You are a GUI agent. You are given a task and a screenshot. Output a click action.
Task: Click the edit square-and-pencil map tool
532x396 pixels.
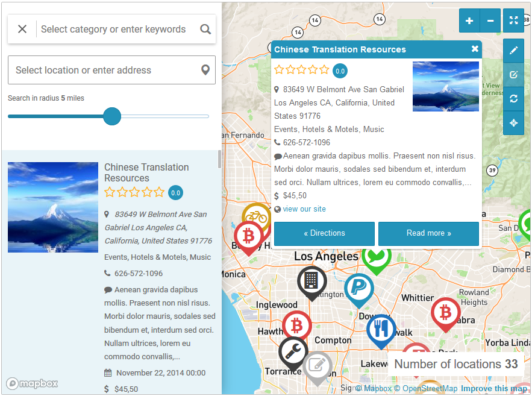coord(513,75)
